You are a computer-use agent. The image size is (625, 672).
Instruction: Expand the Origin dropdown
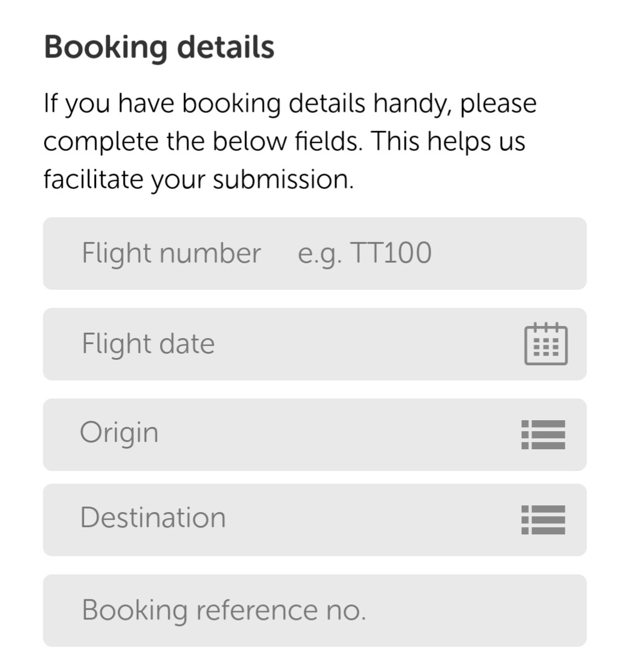tap(315, 435)
